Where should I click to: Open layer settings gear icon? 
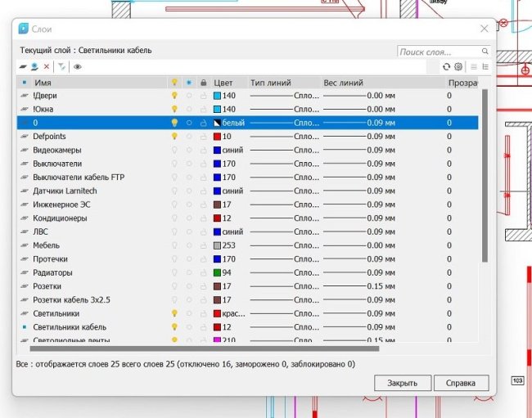tap(458, 67)
